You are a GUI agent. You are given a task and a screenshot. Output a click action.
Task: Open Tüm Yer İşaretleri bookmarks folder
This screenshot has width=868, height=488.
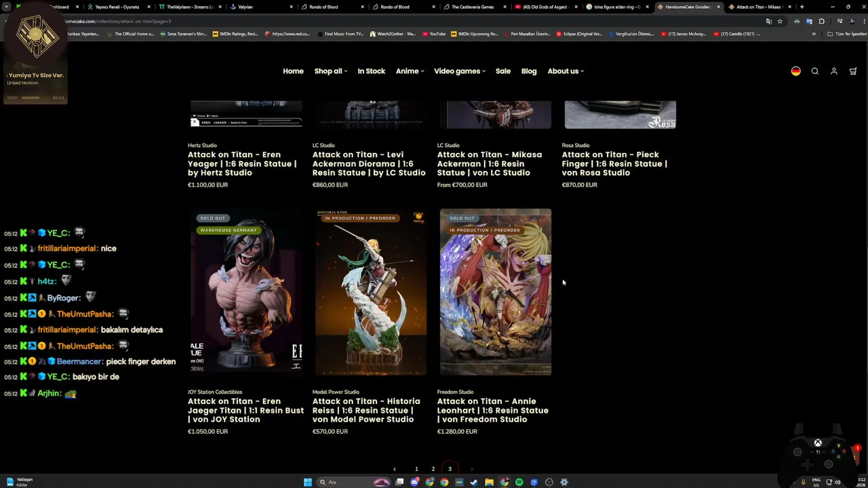point(846,34)
